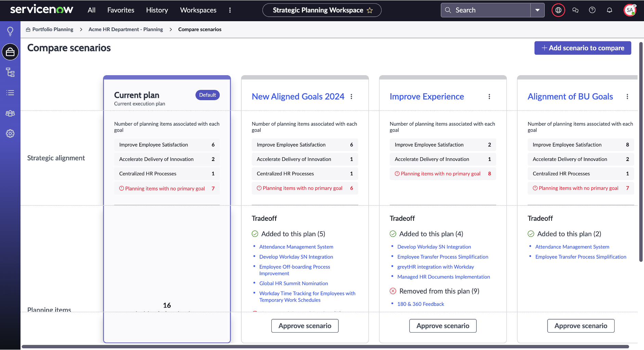Approve the Alignment of BU Goals scenario
The height and width of the screenshot is (350, 644).
tap(581, 326)
